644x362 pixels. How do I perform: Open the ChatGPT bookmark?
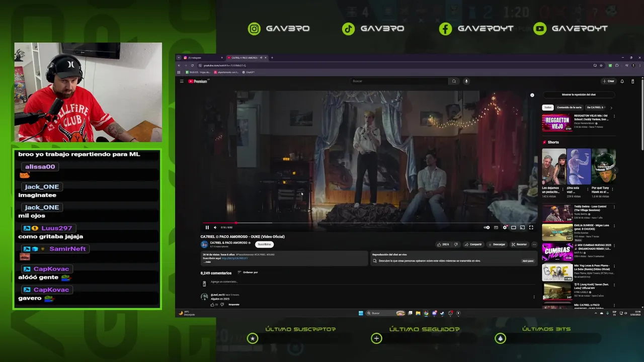point(249,72)
